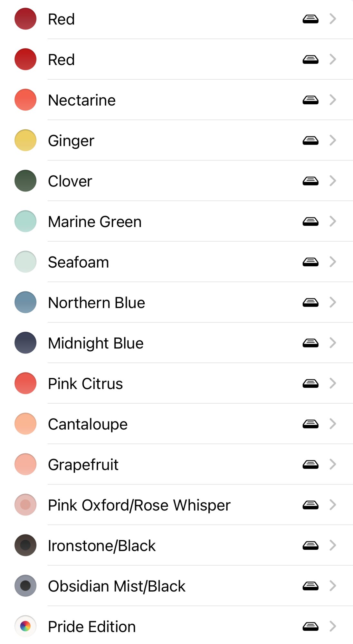Select the Pink Citrus list entry
This screenshot has width=353, height=644.
click(176, 383)
